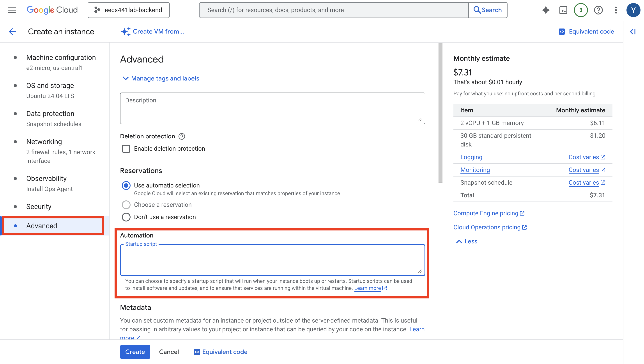This screenshot has height=364, width=644.
Task: Open OS and storage section
Action: [50, 90]
